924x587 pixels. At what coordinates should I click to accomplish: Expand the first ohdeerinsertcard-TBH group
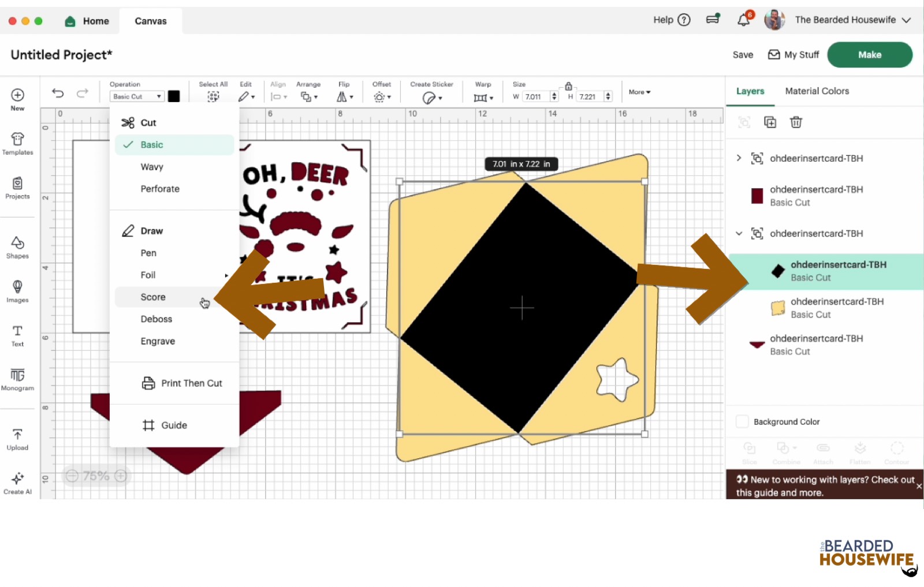739,158
